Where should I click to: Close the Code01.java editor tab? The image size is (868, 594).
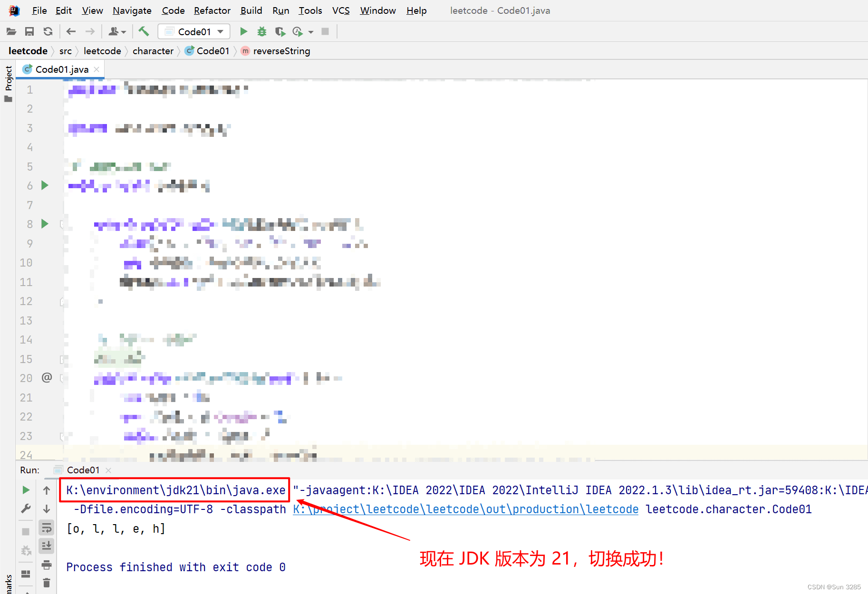click(x=96, y=69)
